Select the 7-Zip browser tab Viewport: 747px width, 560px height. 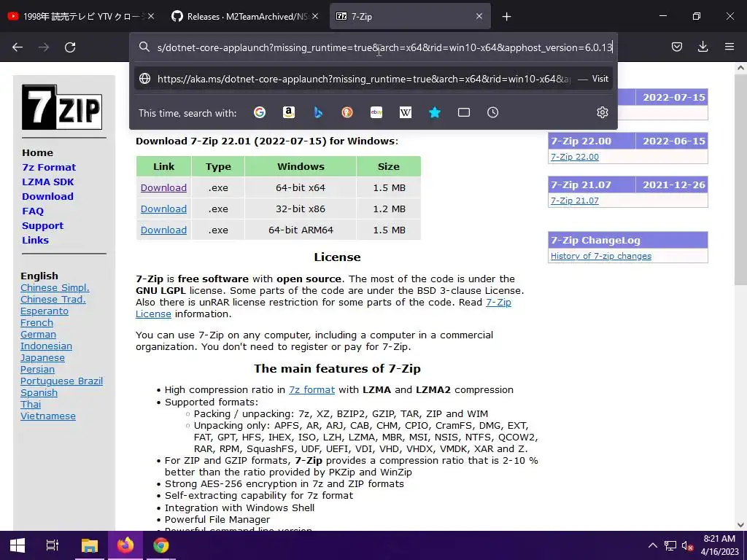410,17
